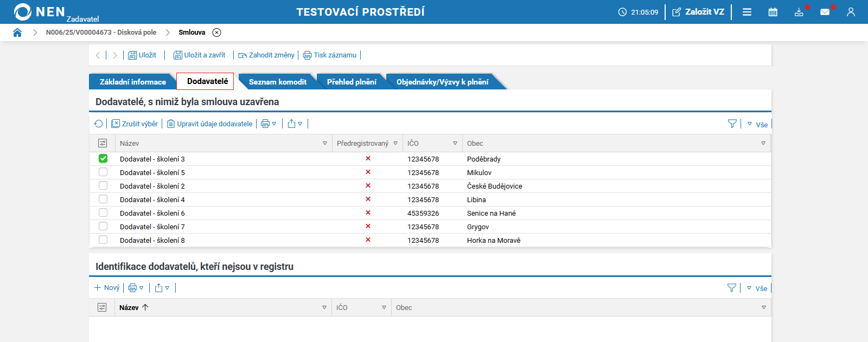The image size is (868, 342).
Task: Open the downloads icon in header
Action: tap(799, 12)
